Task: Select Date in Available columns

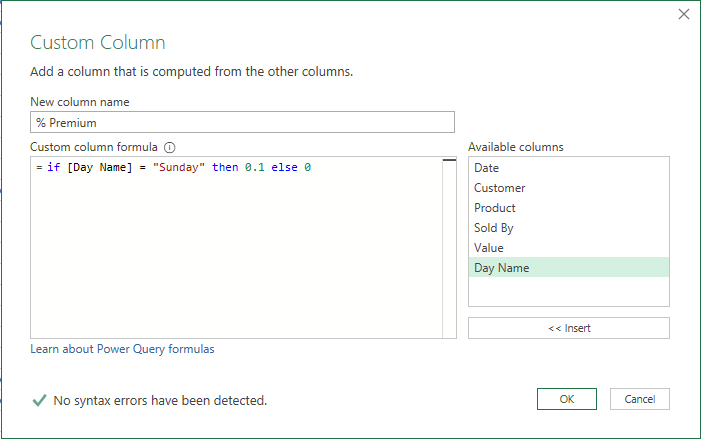Action: click(487, 168)
